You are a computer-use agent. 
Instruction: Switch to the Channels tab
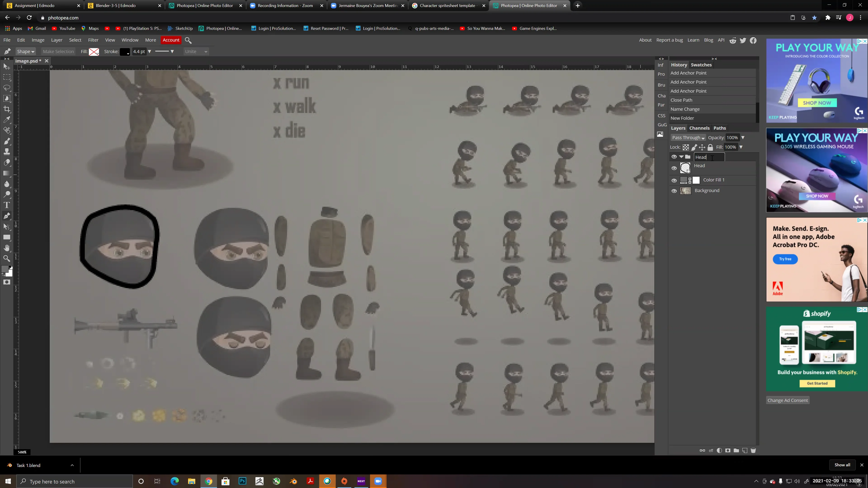700,128
